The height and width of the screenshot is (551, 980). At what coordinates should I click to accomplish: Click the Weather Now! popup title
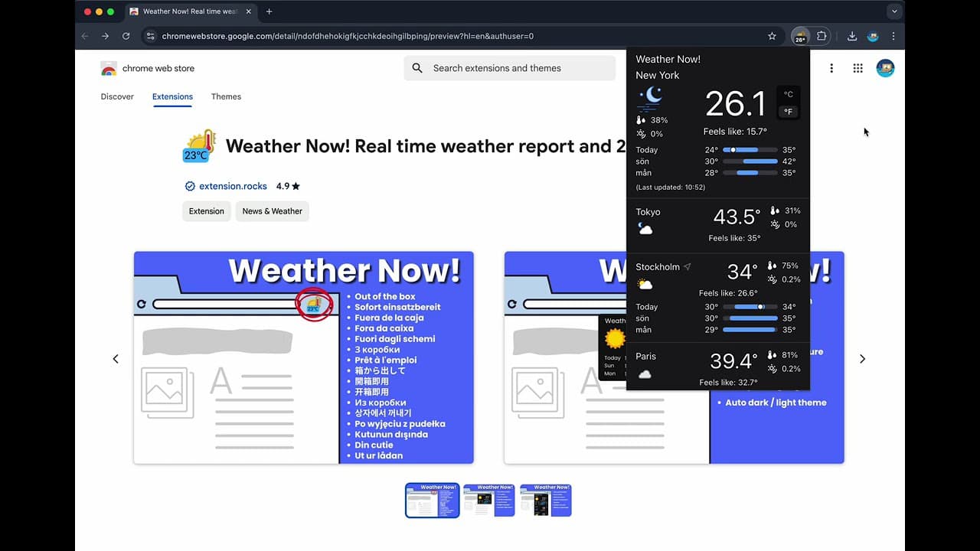click(x=668, y=59)
